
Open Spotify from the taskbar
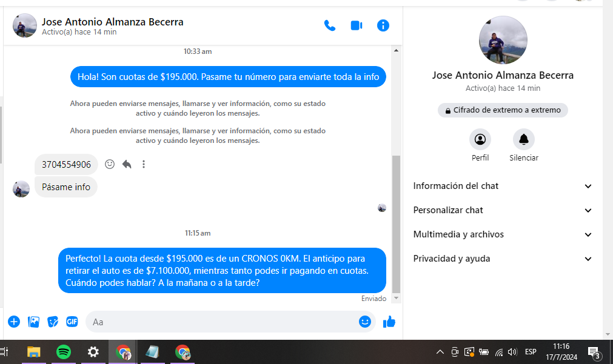click(x=64, y=352)
